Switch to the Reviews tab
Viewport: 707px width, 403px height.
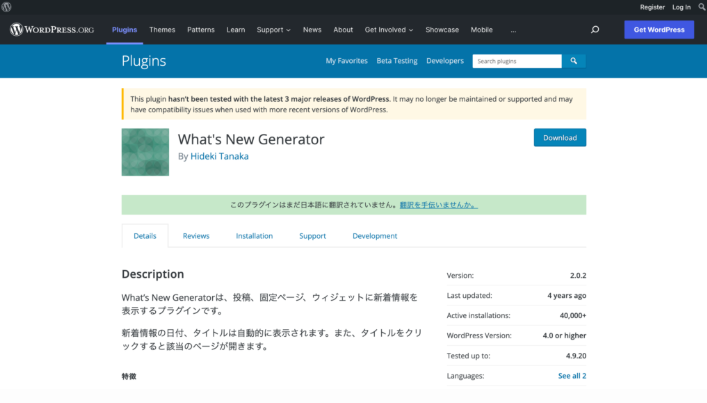(196, 236)
